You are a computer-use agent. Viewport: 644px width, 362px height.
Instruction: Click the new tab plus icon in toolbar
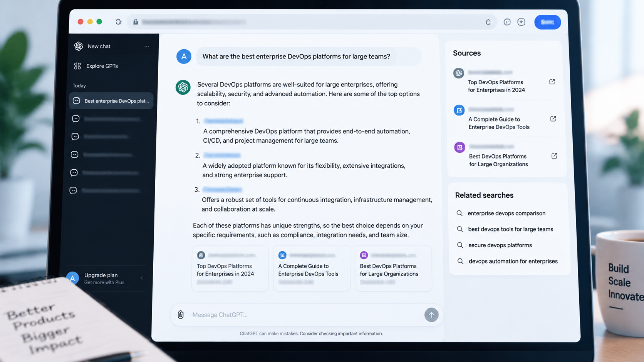pos(521,22)
